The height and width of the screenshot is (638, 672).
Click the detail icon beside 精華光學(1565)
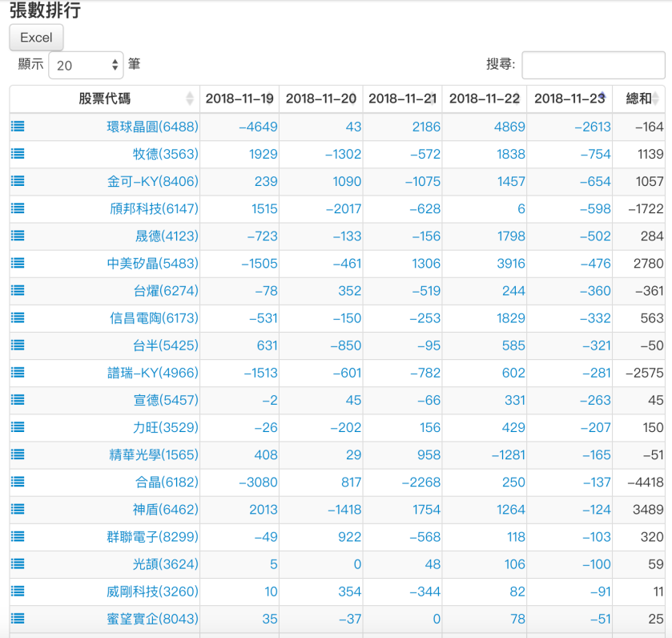click(17, 454)
